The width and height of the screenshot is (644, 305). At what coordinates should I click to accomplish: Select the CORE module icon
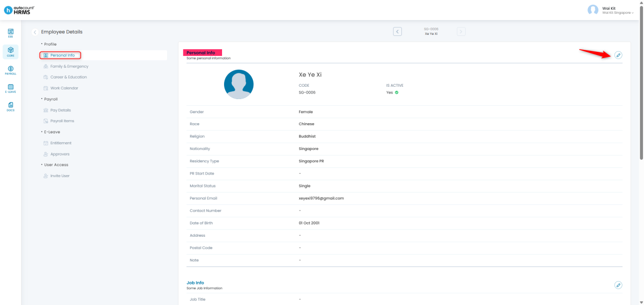10,51
